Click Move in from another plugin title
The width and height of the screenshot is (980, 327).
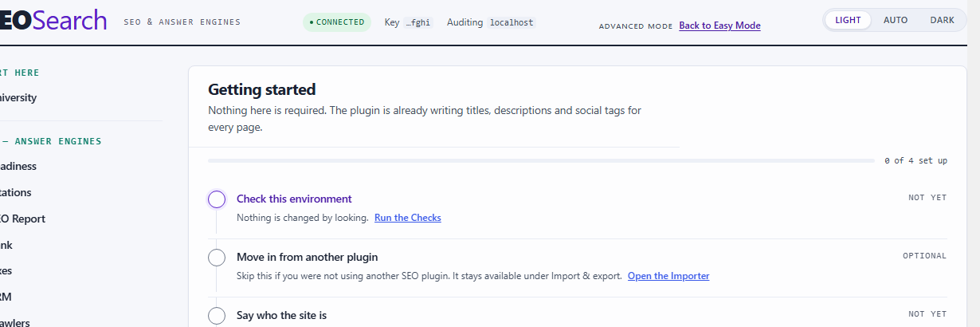pyautogui.click(x=307, y=257)
